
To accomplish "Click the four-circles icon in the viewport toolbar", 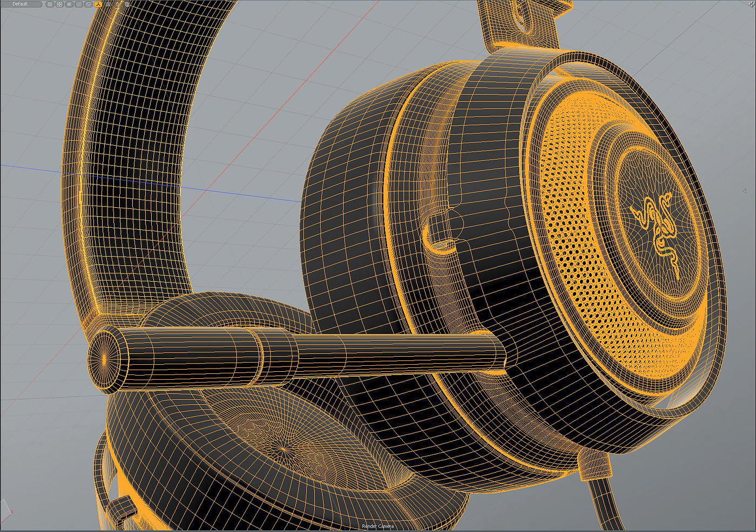I will (59, 4).
